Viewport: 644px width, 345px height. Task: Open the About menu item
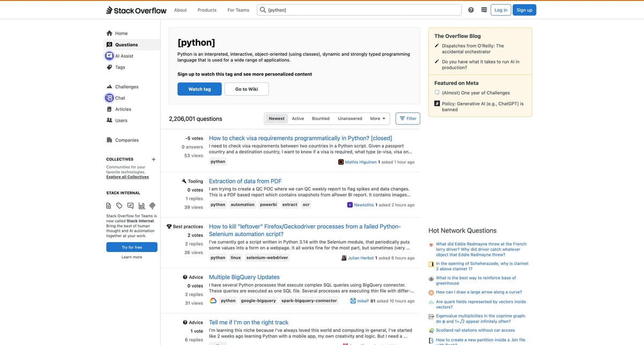point(181,10)
